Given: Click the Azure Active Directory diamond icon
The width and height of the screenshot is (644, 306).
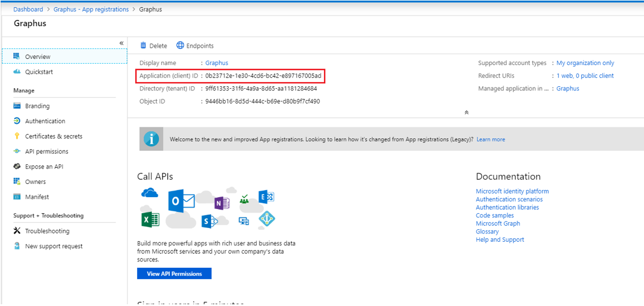Looking at the screenshot, I should pos(267,220).
